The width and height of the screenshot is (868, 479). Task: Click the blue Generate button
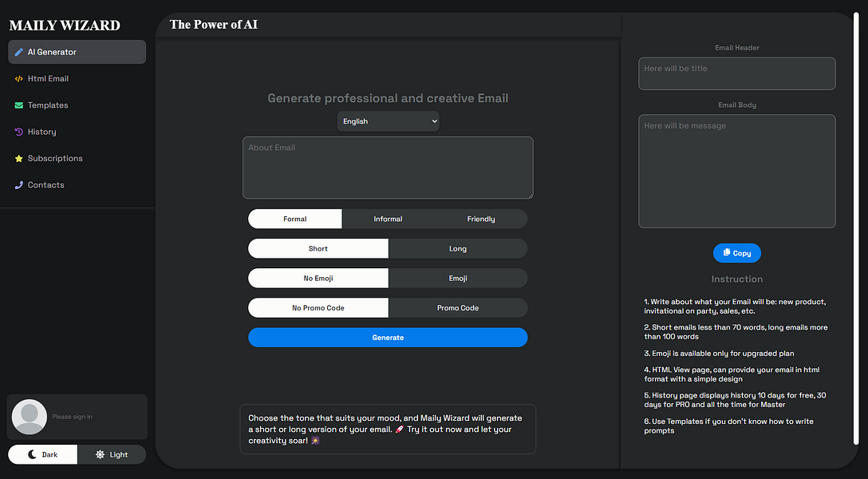pyautogui.click(x=388, y=337)
